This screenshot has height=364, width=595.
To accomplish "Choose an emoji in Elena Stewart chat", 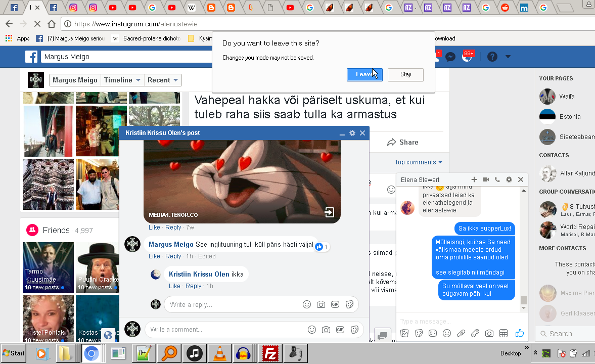I will [447, 333].
